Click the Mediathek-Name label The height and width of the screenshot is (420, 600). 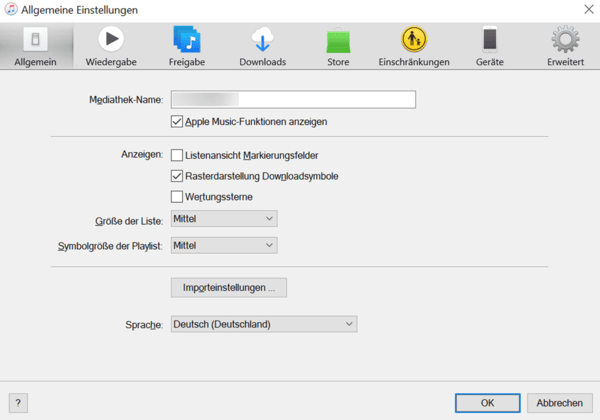coord(126,100)
